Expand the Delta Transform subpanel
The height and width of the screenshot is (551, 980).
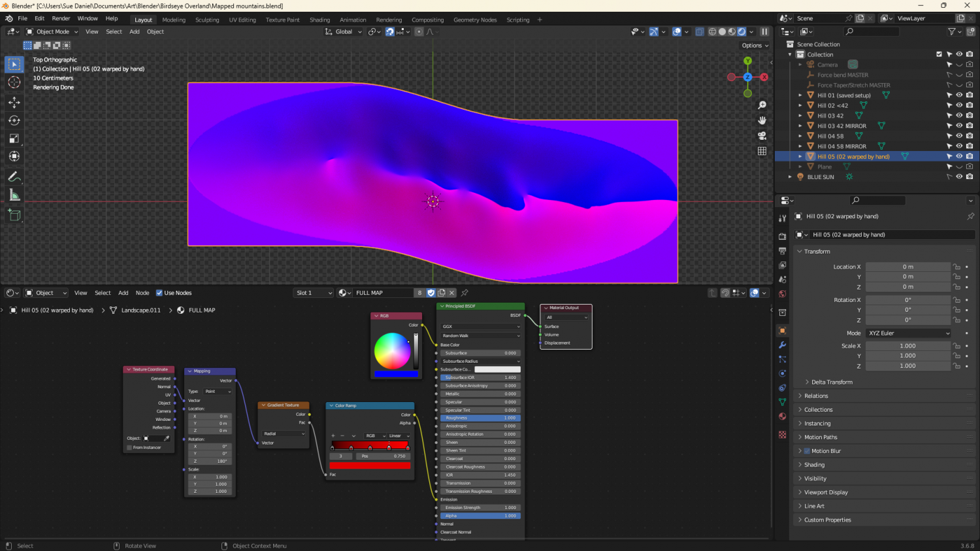[831, 382]
